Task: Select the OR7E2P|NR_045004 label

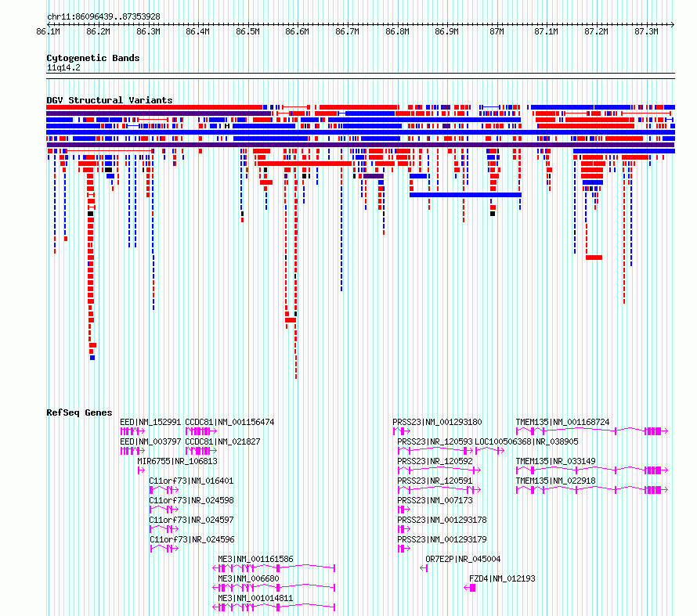Action: tap(463, 559)
